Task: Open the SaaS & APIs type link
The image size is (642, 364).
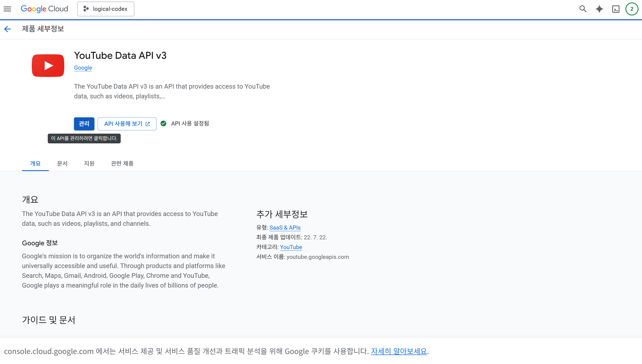Action: (285, 228)
